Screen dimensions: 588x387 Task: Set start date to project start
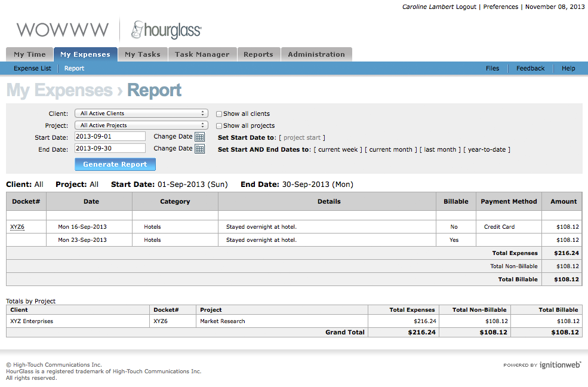302,137
